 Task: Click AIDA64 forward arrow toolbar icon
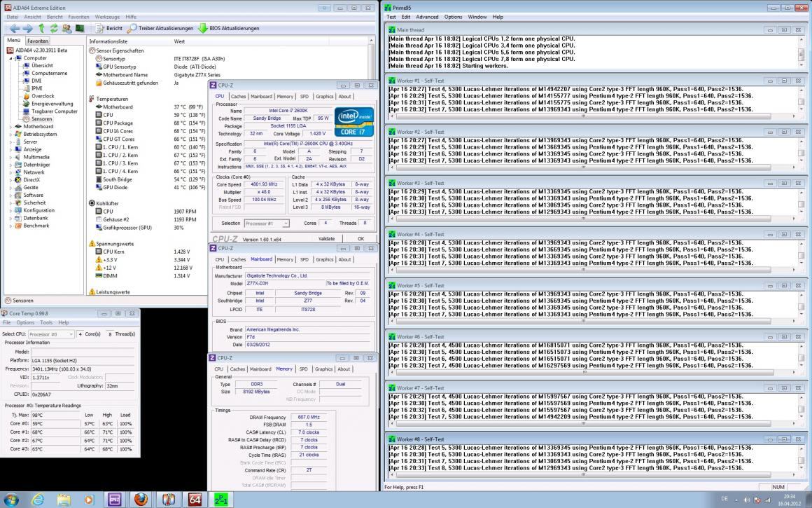pos(27,29)
